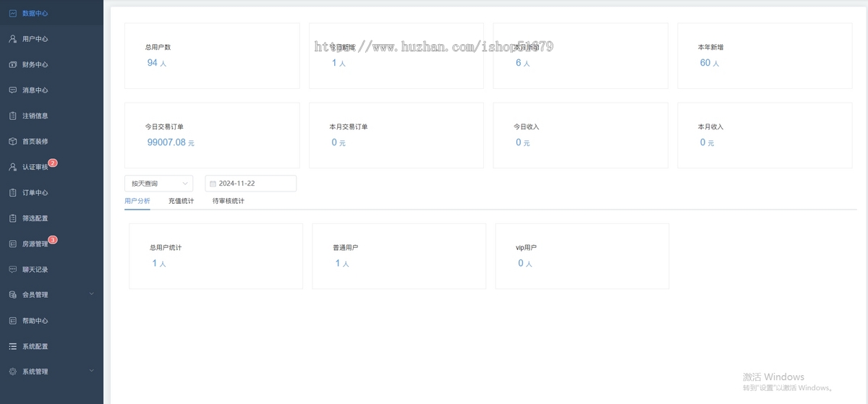868x404 pixels.
Task: Click the 60 人 value
Action: pyautogui.click(x=710, y=64)
